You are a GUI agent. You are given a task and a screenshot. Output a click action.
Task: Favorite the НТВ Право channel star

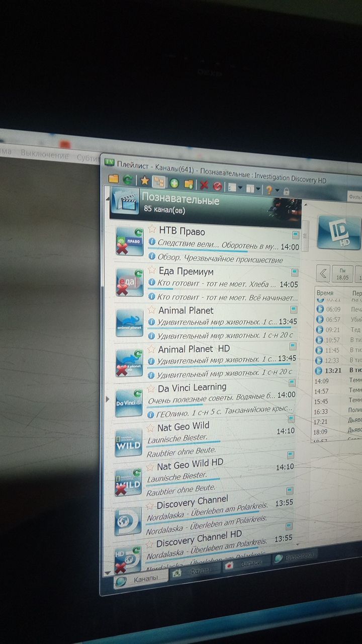(x=151, y=229)
